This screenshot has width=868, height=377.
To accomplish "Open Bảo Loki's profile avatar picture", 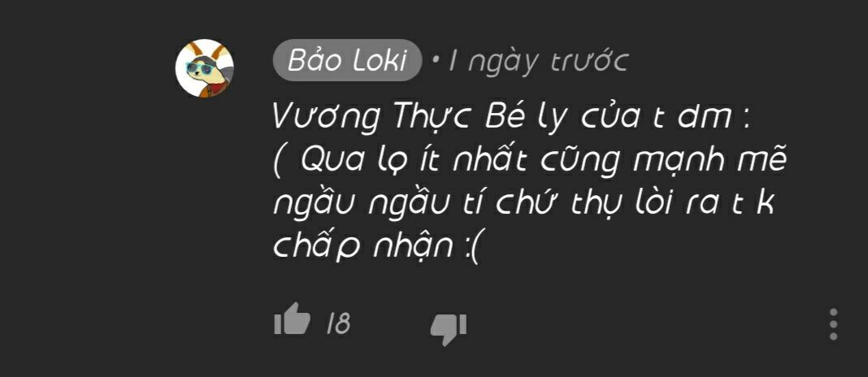I will coord(204,67).
